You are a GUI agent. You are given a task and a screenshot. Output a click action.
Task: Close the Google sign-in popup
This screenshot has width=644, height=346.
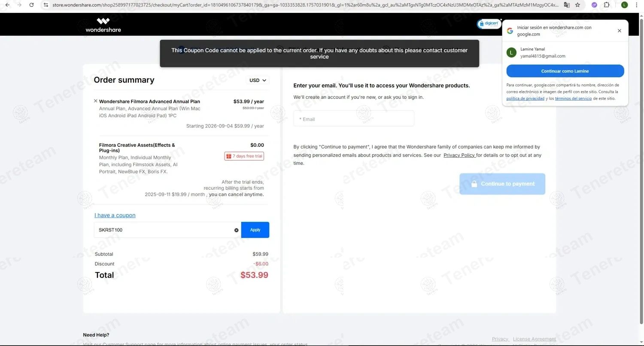click(x=619, y=30)
